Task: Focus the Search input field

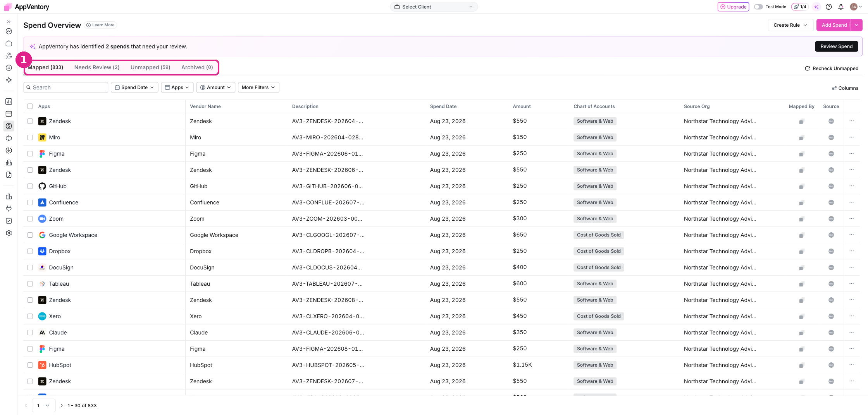Action: pyautogui.click(x=65, y=87)
